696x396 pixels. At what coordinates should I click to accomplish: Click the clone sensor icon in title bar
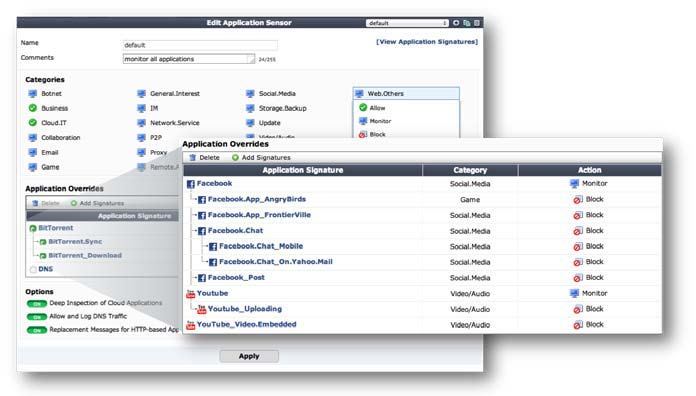tap(467, 23)
